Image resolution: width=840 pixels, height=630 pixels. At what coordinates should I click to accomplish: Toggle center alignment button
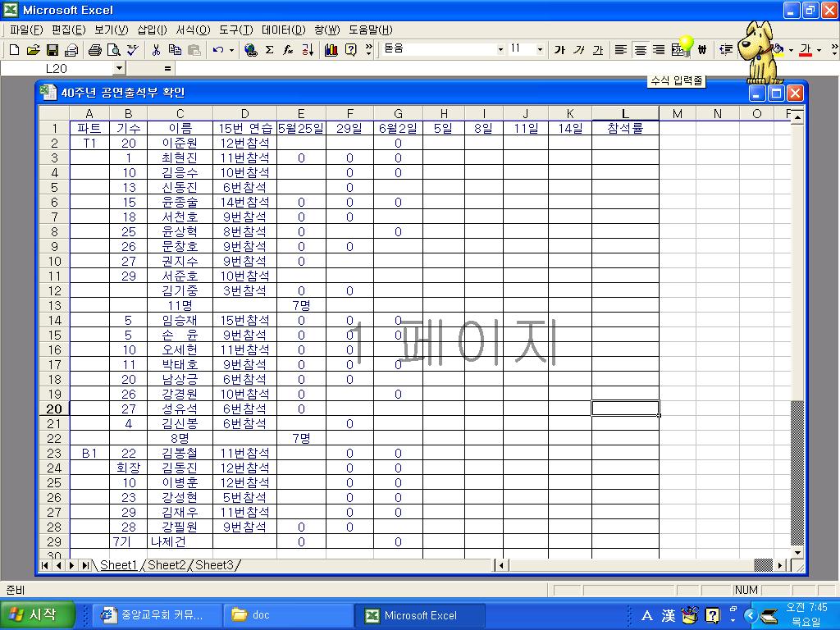[x=640, y=50]
